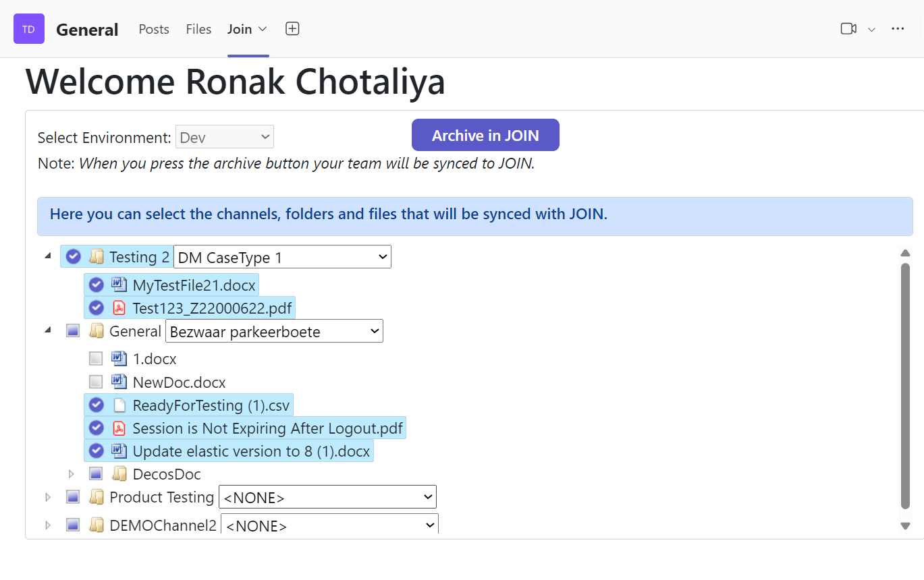Open the Bezwaar parkeerboete dropdown

(x=274, y=331)
